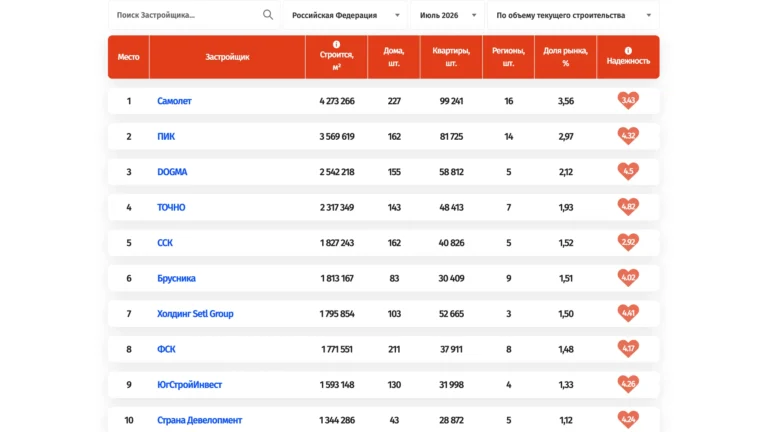Click the houses count 211
768x432 pixels.
(x=394, y=349)
